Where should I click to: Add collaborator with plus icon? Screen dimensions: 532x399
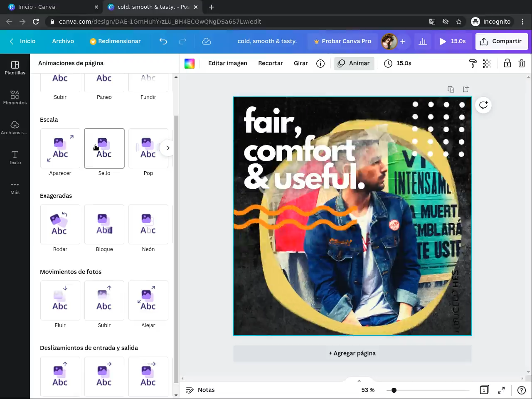pyautogui.click(x=403, y=41)
